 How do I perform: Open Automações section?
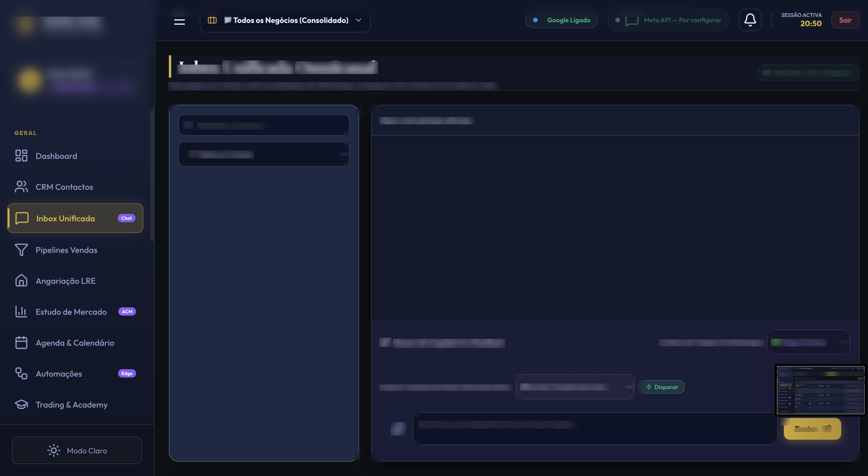(76, 374)
